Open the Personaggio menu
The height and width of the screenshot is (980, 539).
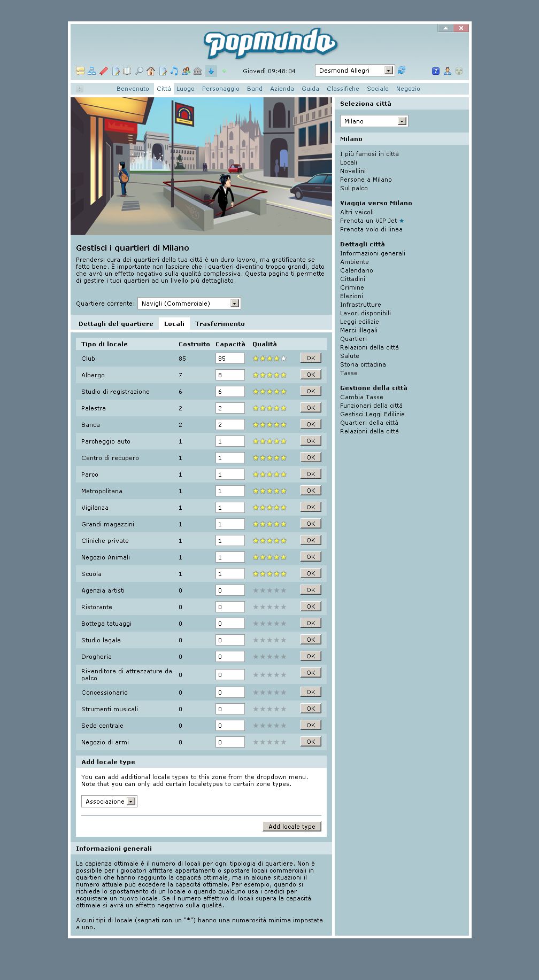tap(221, 89)
